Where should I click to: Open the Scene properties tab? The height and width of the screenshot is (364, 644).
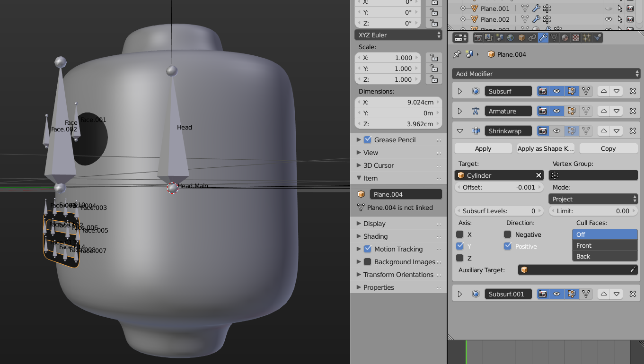click(x=500, y=38)
